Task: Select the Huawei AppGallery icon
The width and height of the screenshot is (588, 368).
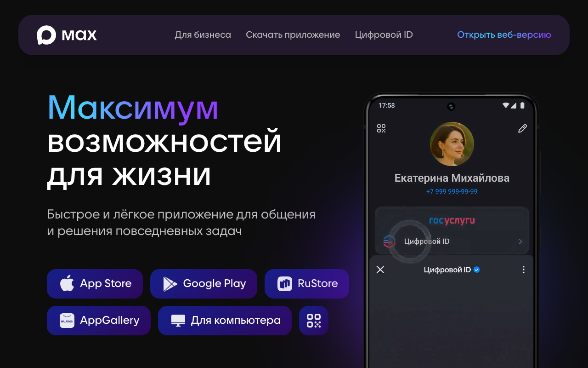Action: 67,321
